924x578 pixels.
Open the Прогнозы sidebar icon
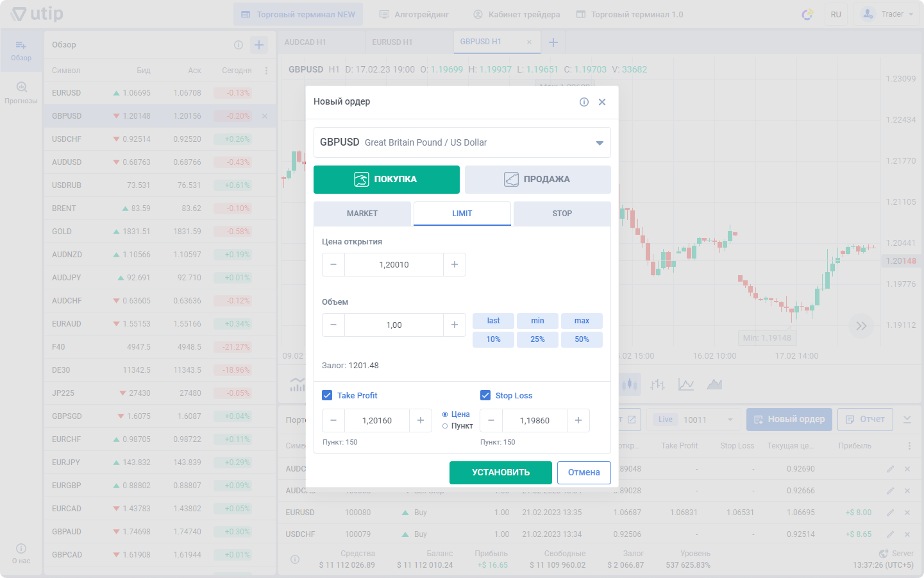(21, 93)
